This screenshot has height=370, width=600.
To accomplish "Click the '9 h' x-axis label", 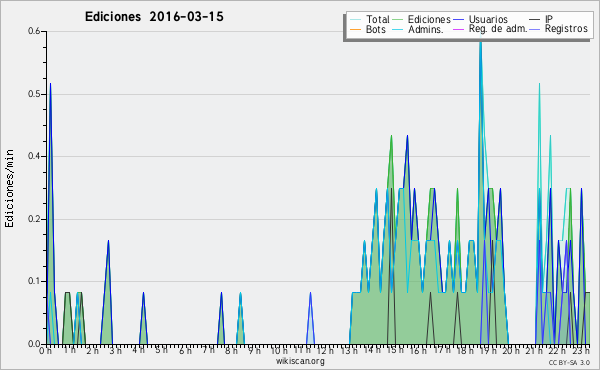I will pyautogui.click(x=254, y=350).
